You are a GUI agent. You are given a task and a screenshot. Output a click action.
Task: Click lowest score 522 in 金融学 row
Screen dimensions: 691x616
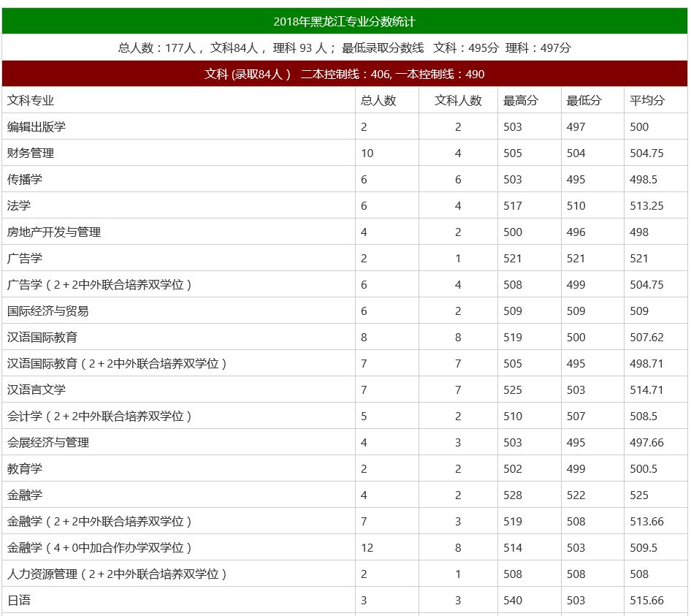click(x=576, y=495)
